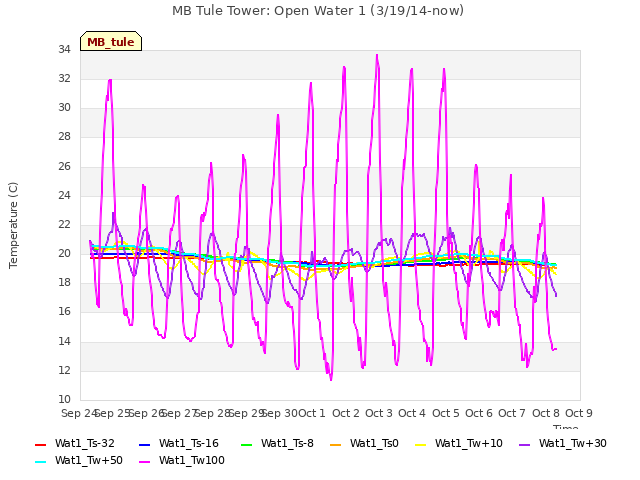Click the Oct 7 x-axis tick label
Screen dimensions: 640x480
point(512,413)
